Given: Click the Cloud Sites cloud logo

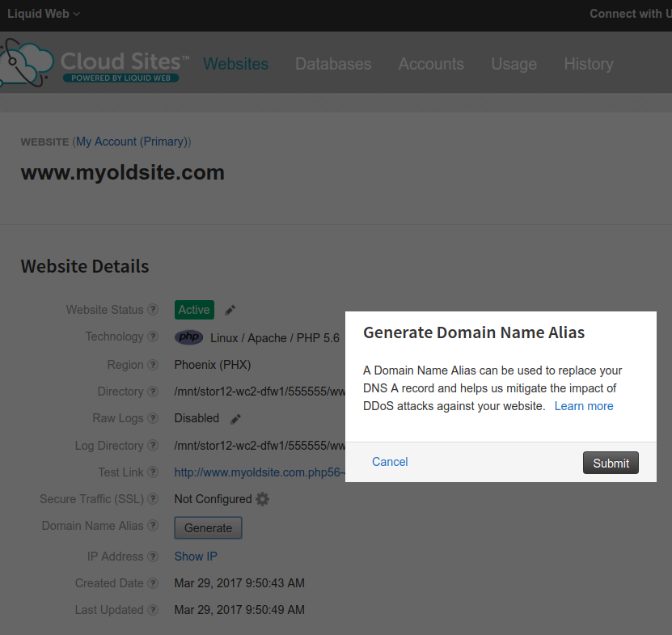Looking at the screenshot, I should tap(25, 61).
